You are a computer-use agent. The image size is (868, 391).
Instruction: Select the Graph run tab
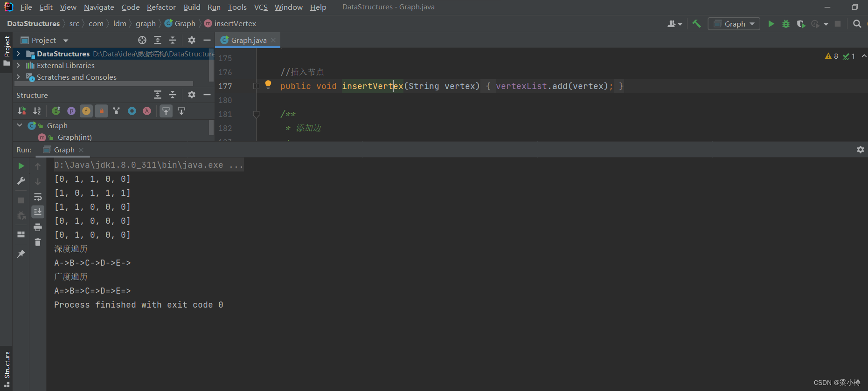(x=64, y=150)
